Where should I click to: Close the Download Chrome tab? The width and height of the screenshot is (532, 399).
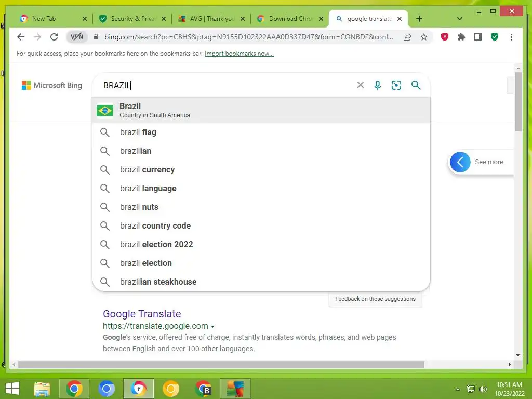(x=321, y=19)
